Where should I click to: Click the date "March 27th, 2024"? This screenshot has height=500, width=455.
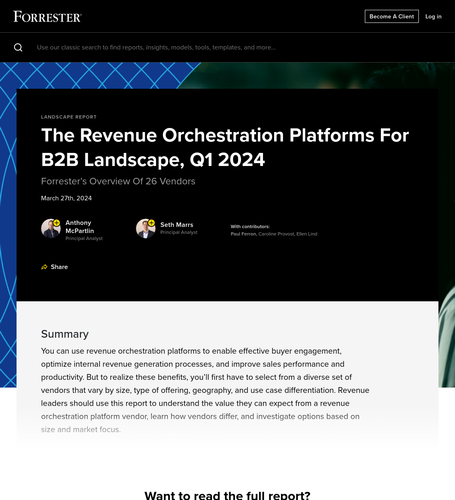66,198
